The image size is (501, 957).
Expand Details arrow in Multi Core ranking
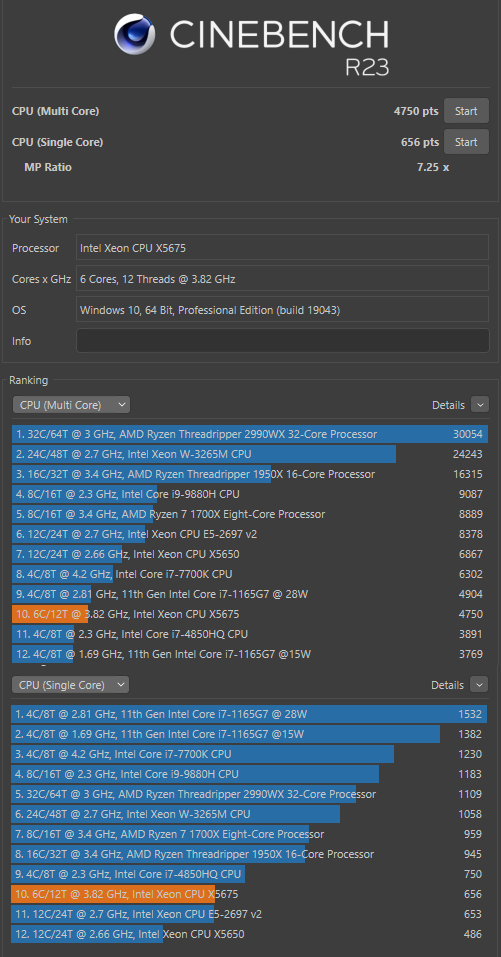tap(480, 405)
